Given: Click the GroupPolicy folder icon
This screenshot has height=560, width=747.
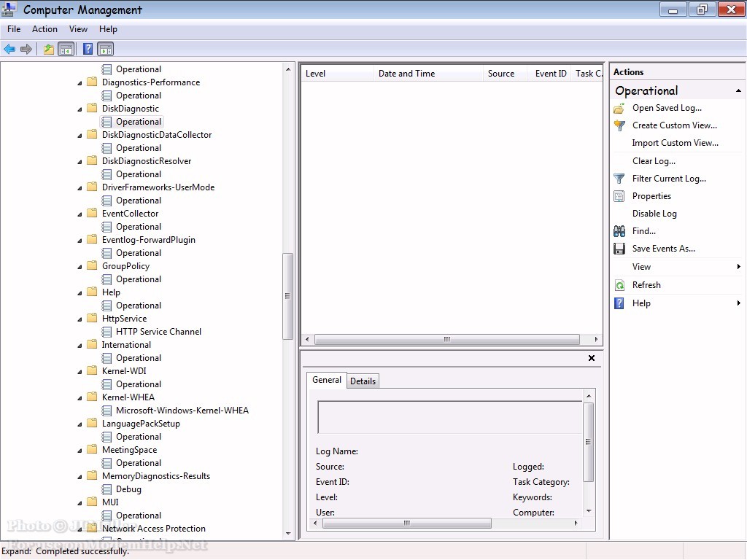Looking at the screenshot, I should click(x=93, y=265).
